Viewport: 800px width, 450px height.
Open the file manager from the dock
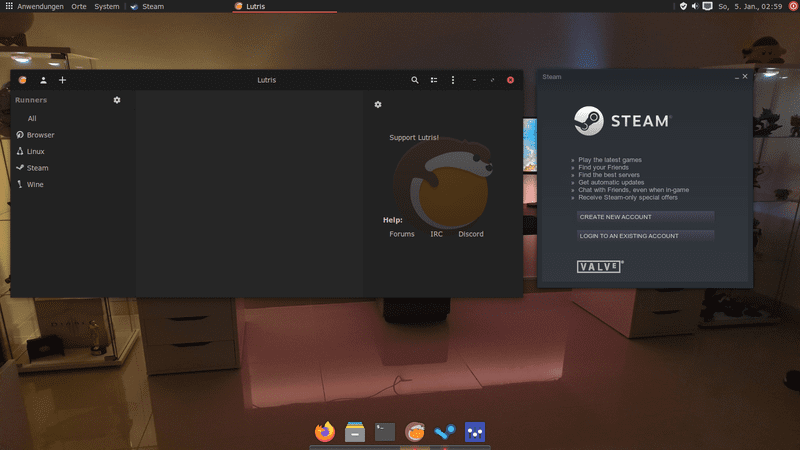[355, 432]
